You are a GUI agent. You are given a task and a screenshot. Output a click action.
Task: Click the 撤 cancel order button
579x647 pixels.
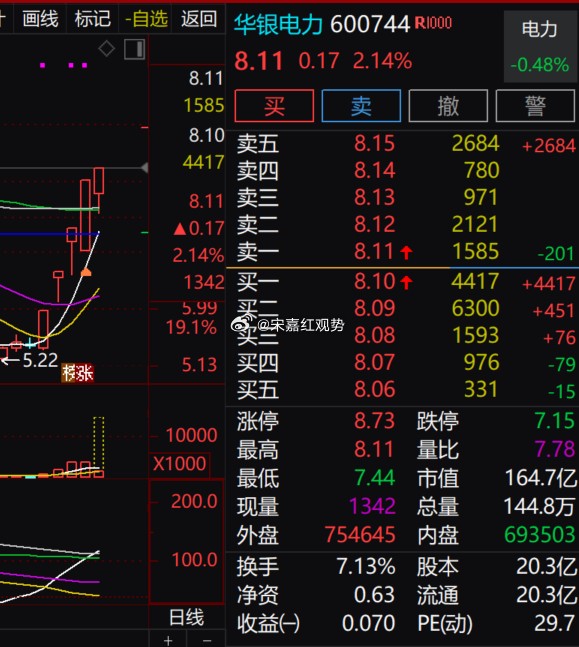point(448,106)
